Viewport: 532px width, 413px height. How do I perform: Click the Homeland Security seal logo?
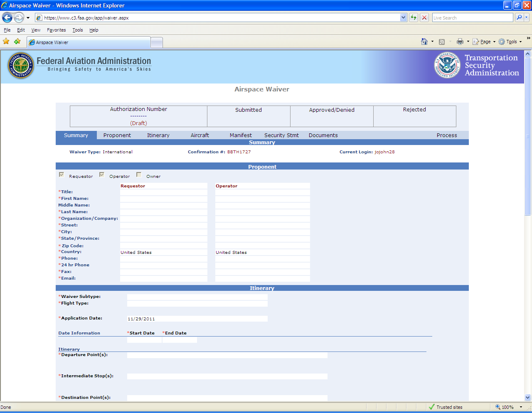click(447, 65)
